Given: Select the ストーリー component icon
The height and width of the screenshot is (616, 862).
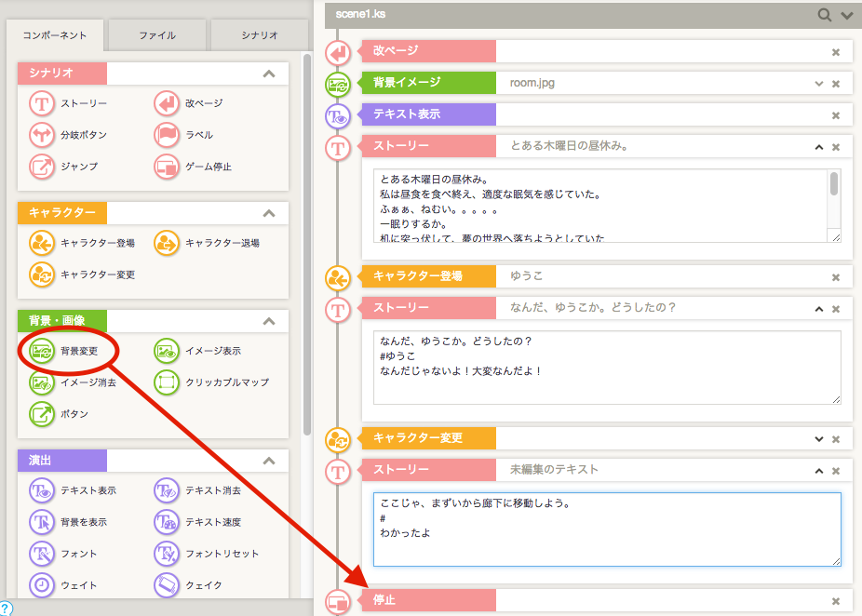Looking at the screenshot, I should pos(43,103).
